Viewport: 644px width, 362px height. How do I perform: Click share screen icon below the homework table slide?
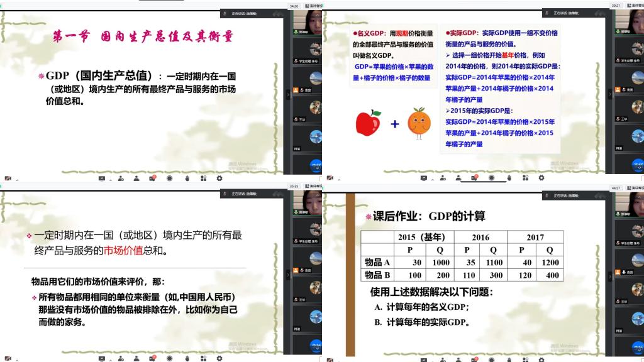(x=423, y=359)
